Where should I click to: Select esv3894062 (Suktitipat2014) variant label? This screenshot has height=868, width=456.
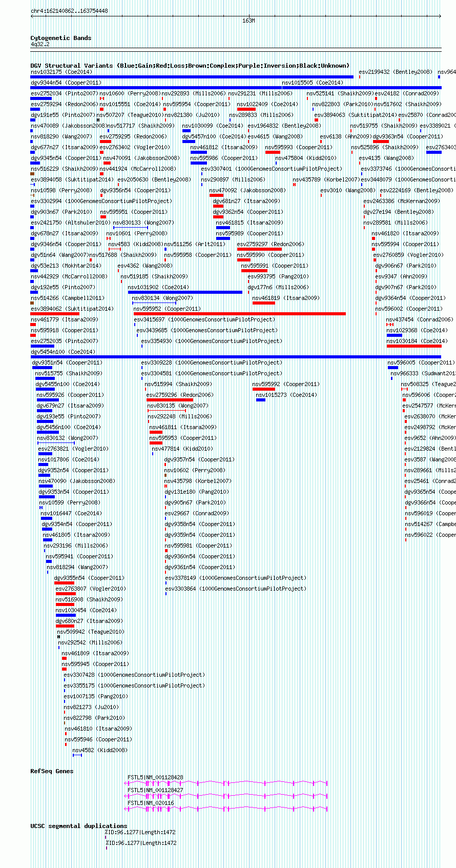(72, 309)
